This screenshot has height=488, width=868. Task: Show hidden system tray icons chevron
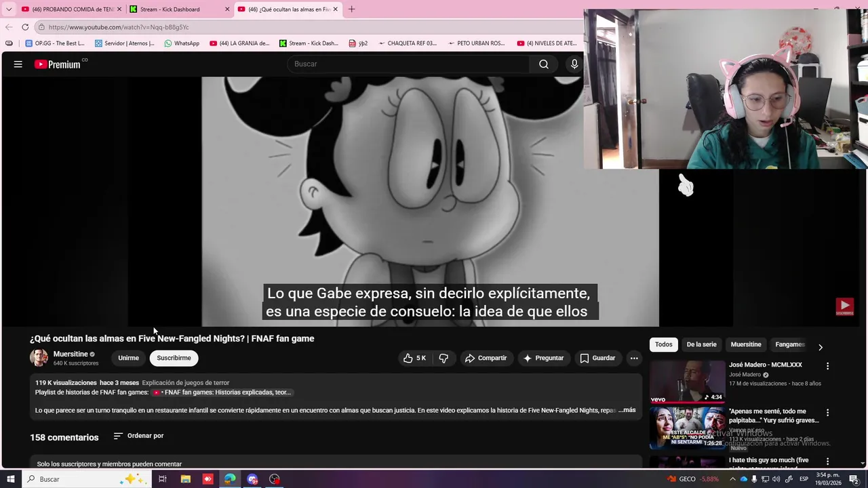[x=732, y=479]
